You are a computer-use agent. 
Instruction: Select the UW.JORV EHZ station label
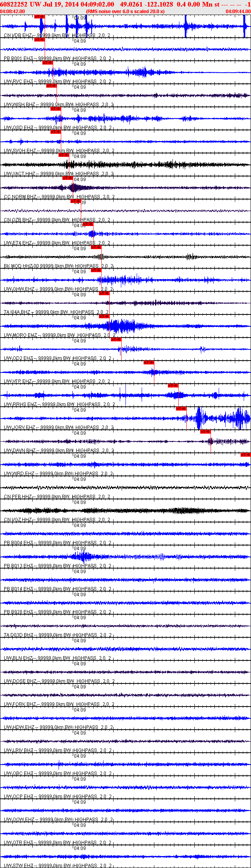20,427
